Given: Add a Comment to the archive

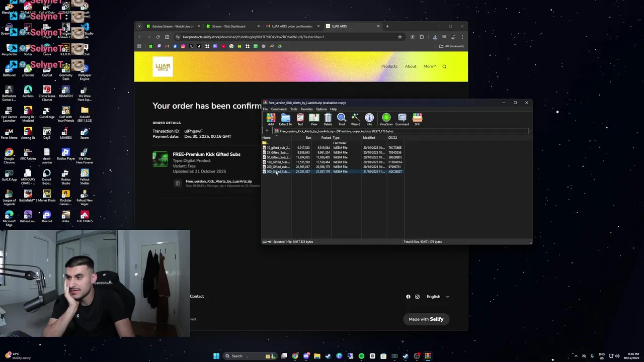Looking at the screenshot, I should click(402, 119).
